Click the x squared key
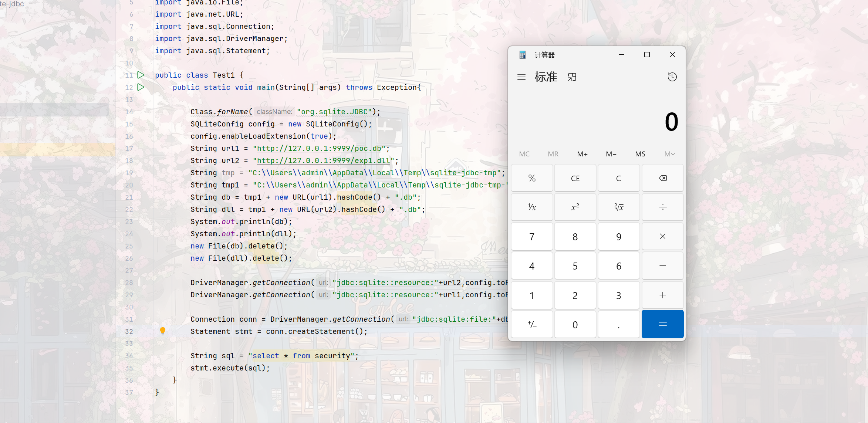 (575, 207)
